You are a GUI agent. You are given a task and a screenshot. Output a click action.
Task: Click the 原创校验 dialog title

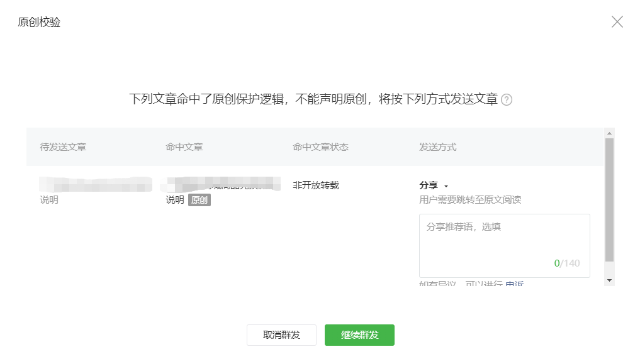39,23
